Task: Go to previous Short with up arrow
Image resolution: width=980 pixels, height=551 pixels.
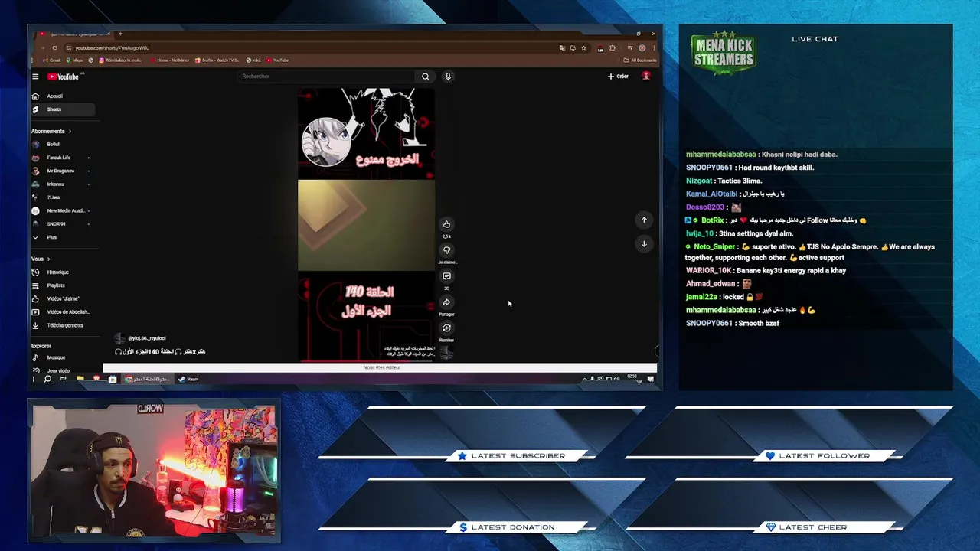Action: click(644, 220)
